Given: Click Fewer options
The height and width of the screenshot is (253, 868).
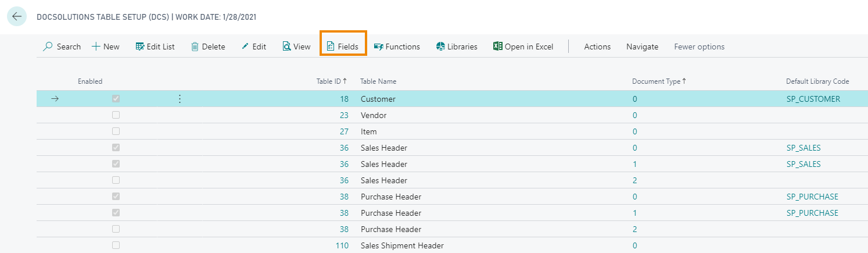Looking at the screenshot, I should 699,47.
